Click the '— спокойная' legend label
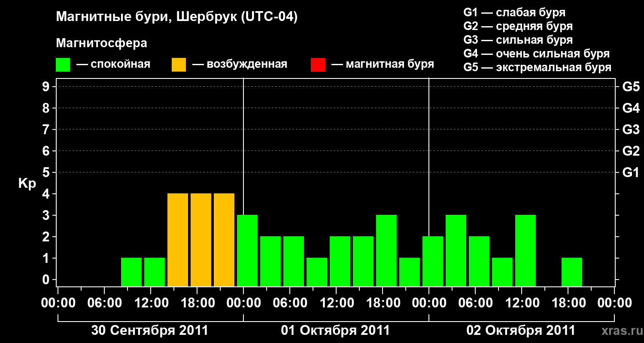Screen dimensions: 644x343 113,64
